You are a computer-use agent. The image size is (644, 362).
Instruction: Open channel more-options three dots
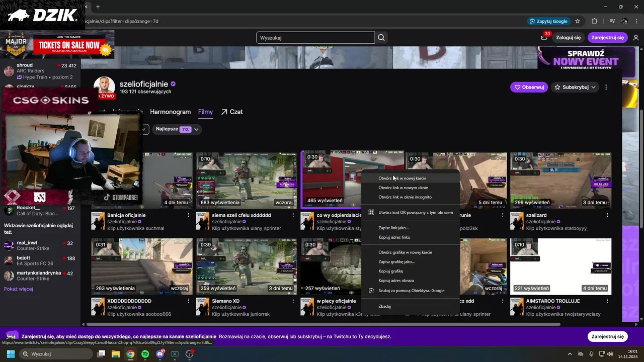click(x=606, y=87)
